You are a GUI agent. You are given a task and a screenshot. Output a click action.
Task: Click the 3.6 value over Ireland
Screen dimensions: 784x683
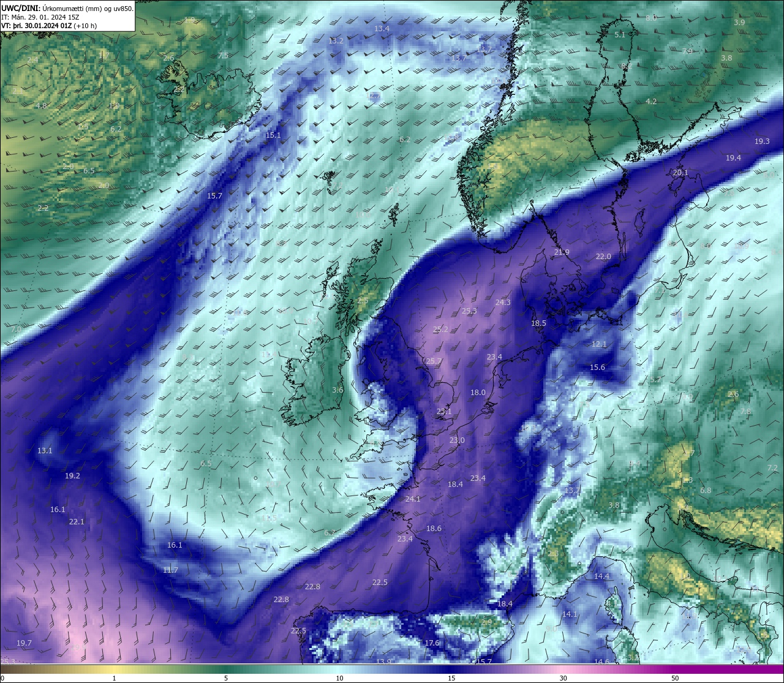[x=337, y=390]
